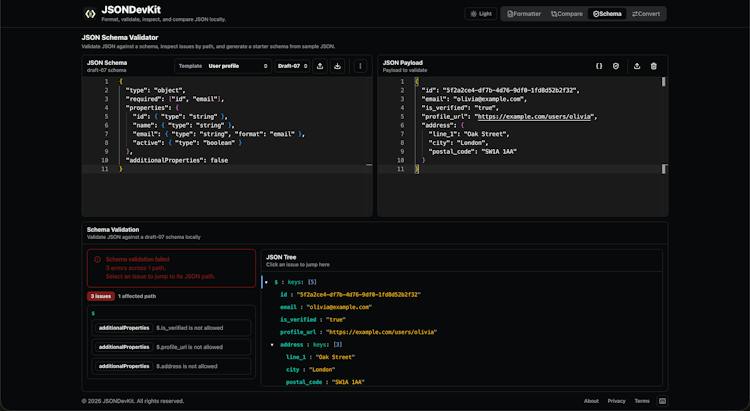Collapse the address node in JSON Tree
750x411 pixels.
click(272, 344)
